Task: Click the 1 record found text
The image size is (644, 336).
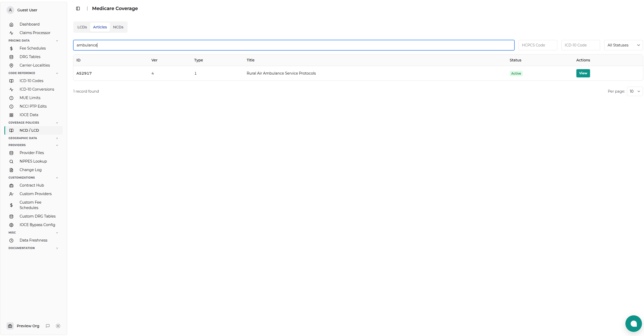Action: (x=86, y=91)
